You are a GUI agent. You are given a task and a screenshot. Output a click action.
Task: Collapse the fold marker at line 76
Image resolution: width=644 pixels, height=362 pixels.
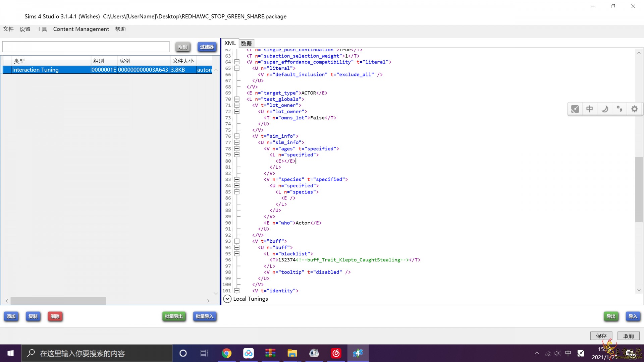point(237,136)
